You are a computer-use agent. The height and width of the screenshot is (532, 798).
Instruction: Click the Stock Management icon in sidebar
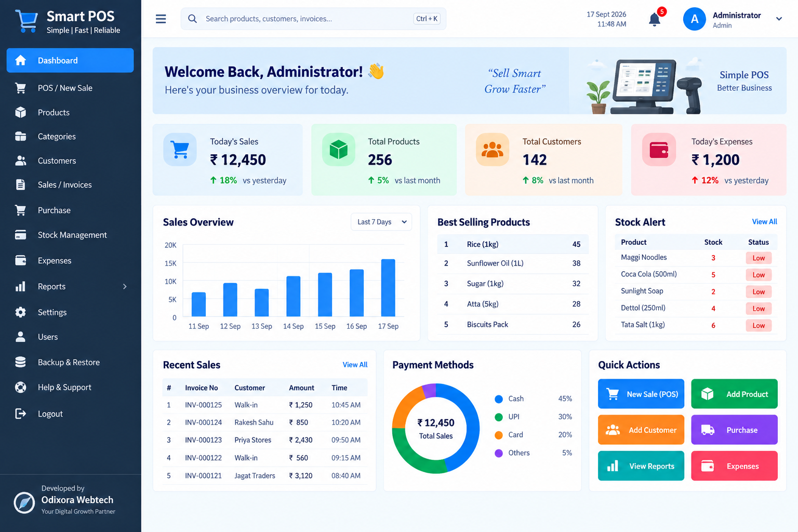click(21, 235)
